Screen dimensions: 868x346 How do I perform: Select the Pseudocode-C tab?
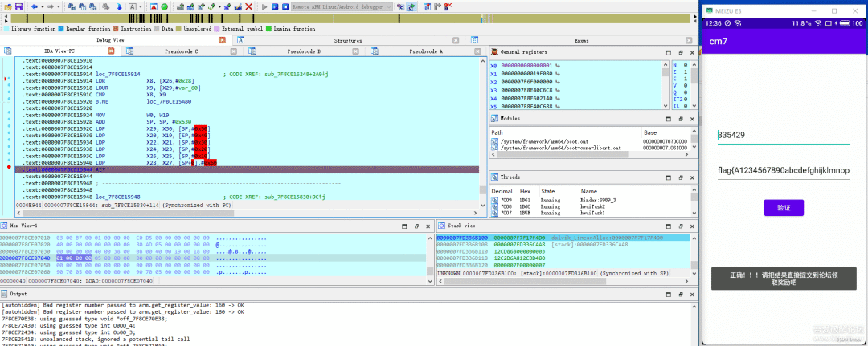[x=181, y=51]
